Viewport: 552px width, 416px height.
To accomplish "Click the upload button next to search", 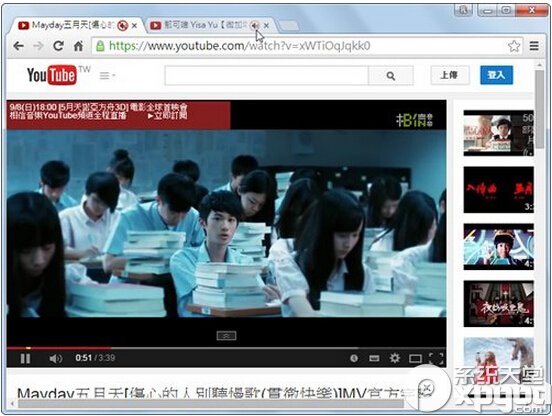I will pos(450,75).
